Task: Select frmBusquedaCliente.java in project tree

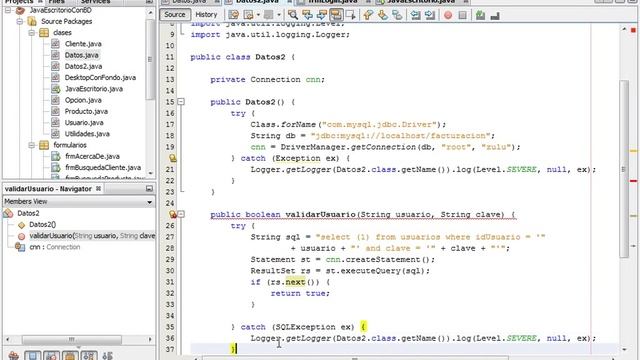Action: tap(103, 167)
